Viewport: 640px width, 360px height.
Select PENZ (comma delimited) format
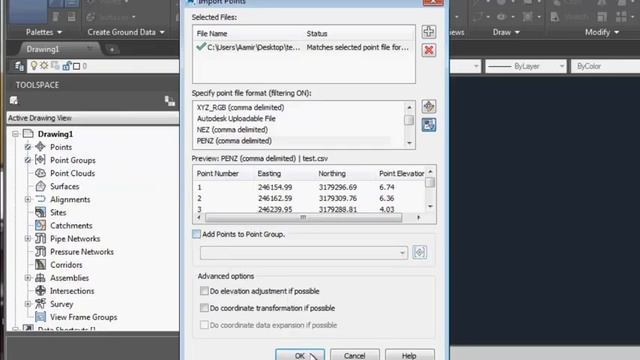[234, 140]
